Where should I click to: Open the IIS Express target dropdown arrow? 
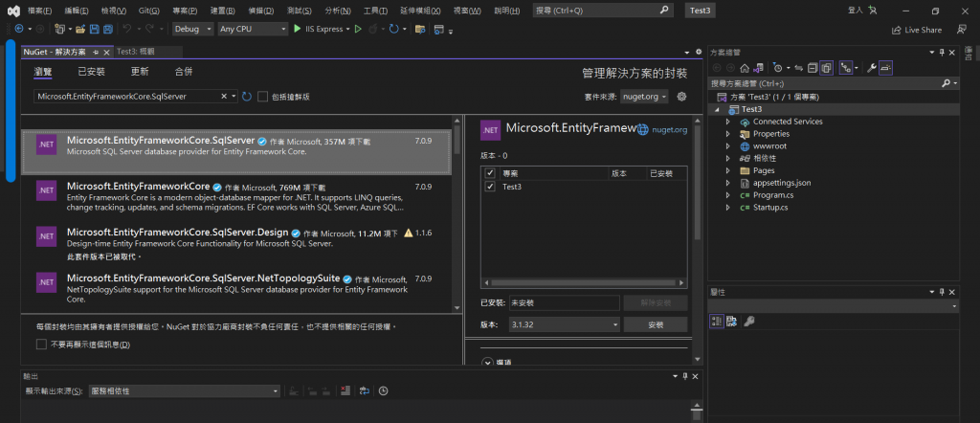tap(348, 30)
